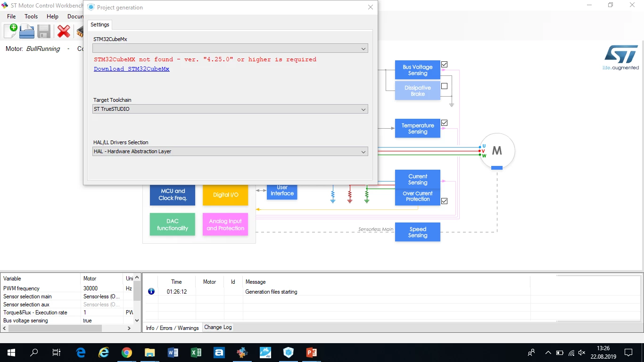Open the DAC functionality block
Screen dimensions: 644x362
pyautogui.click(x=173, y=224)
